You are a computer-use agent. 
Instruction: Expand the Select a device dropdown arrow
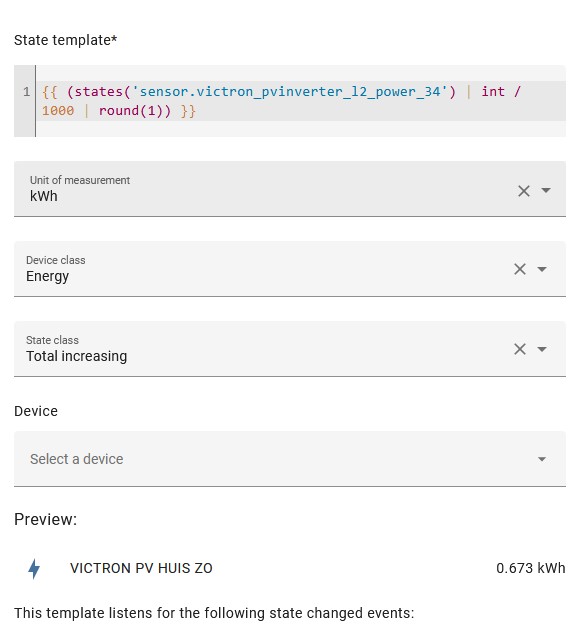click(x=542, y=459)
